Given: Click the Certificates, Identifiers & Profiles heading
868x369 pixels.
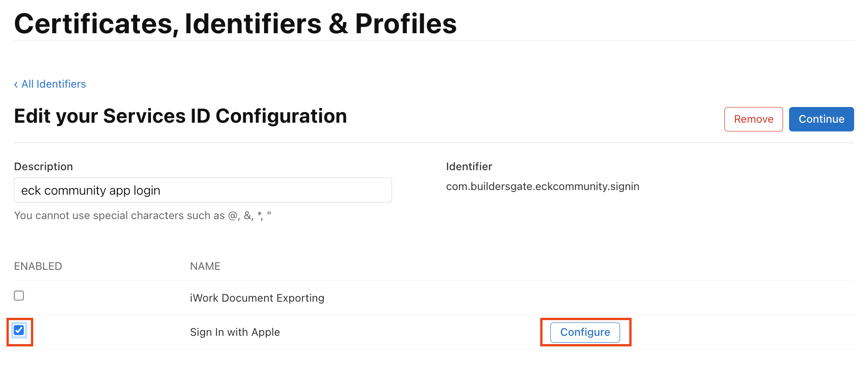Looking at the screenshot, I should (235, 23).
